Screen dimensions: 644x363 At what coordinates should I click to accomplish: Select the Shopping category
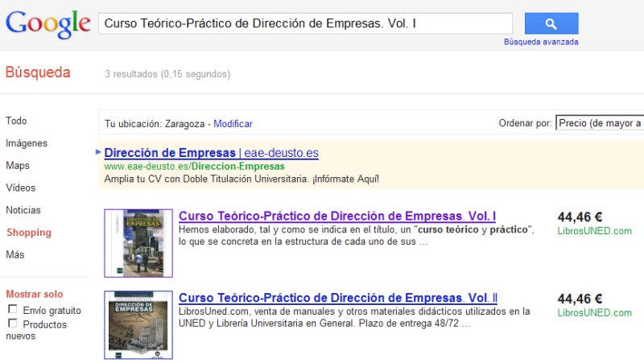pyautogui.click(x=29, y=233)
